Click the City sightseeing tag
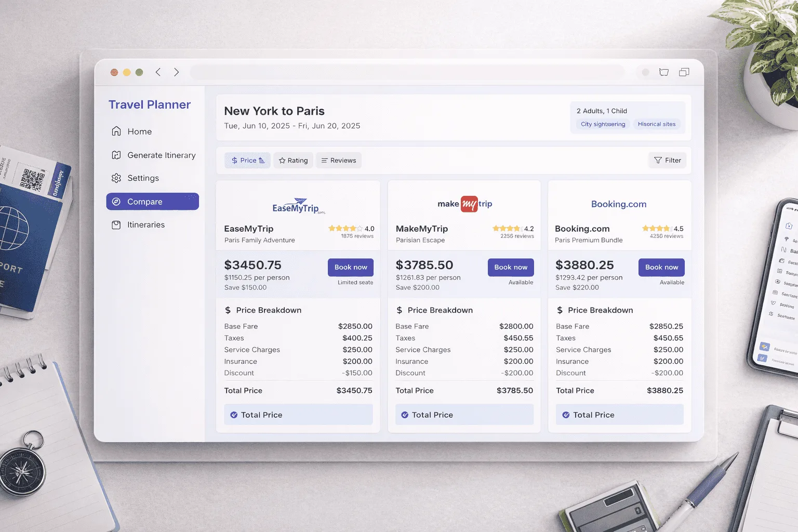The image size is (798, 532). pos(603,124)
